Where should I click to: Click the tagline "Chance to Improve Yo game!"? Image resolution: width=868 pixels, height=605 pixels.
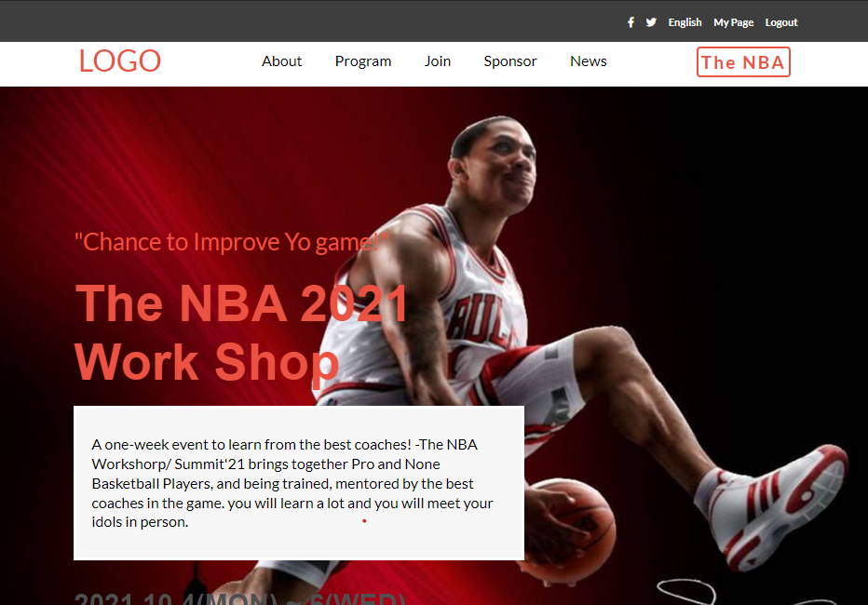pos(232,242)
